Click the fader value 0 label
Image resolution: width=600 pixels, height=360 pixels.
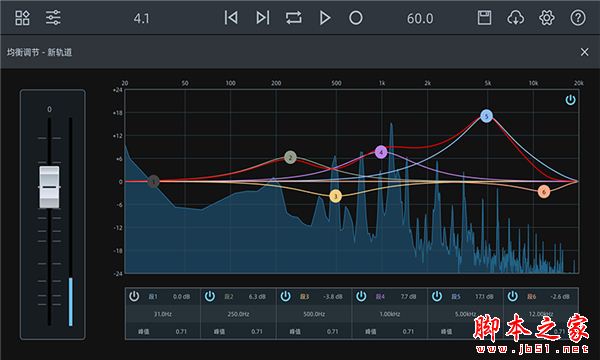(49, 109)
